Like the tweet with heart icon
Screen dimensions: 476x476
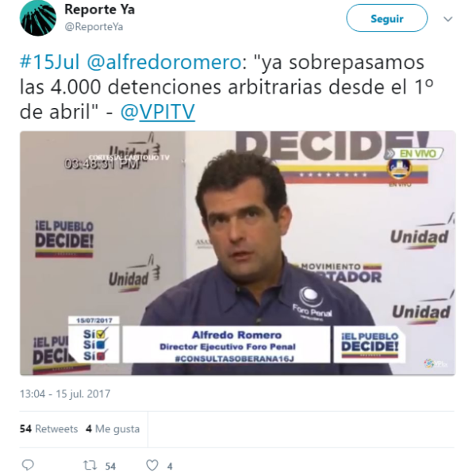(x=152, y=465)
